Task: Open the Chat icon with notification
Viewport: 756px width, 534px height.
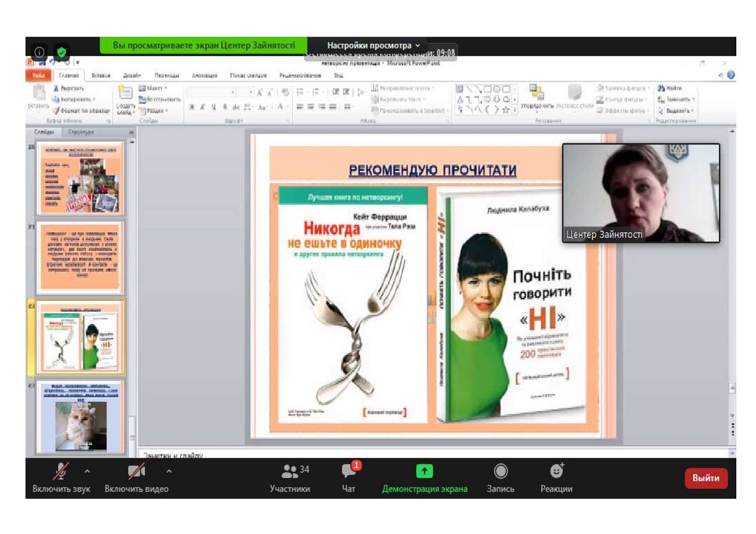Action: tap(349, 471)
